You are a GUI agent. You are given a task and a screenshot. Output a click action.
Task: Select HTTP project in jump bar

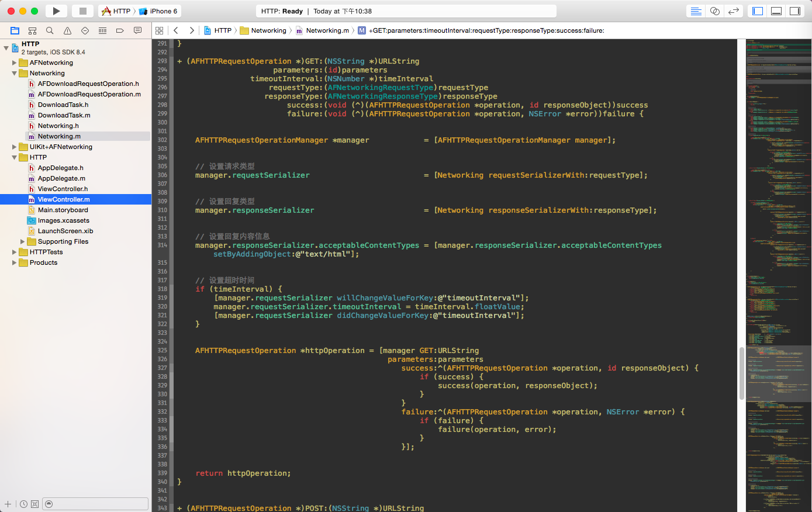(217, 30)
